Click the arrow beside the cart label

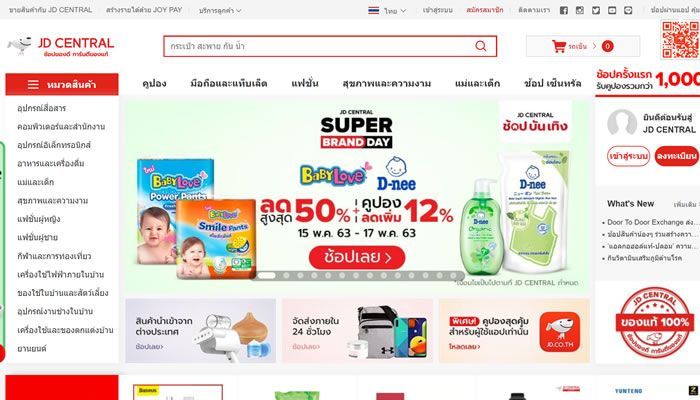pos(594,46)
